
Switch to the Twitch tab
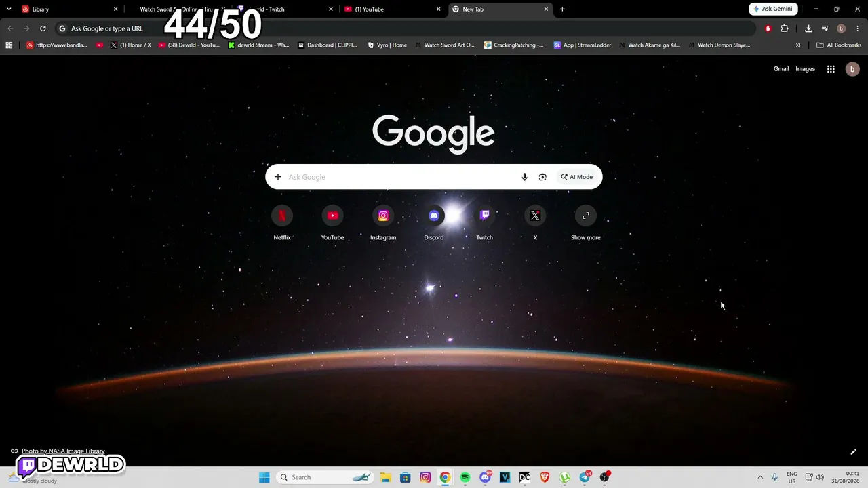(x=285, y=9)
